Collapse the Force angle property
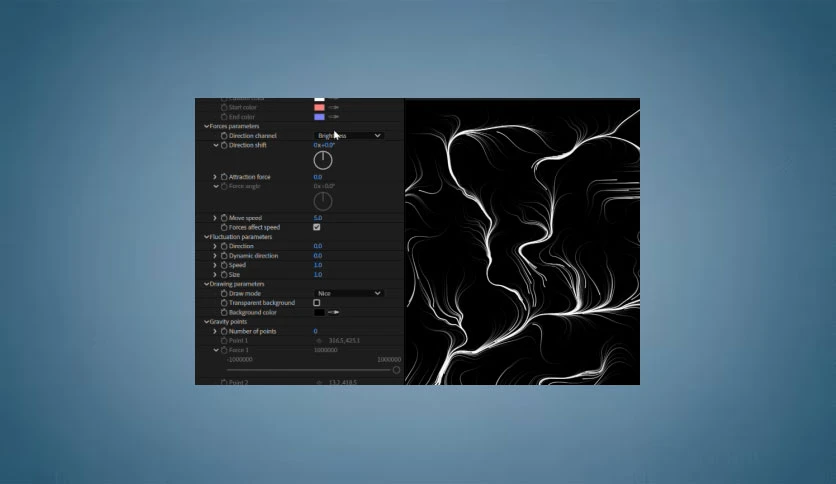This screenshot has height=484, width=836. point(216,187)
